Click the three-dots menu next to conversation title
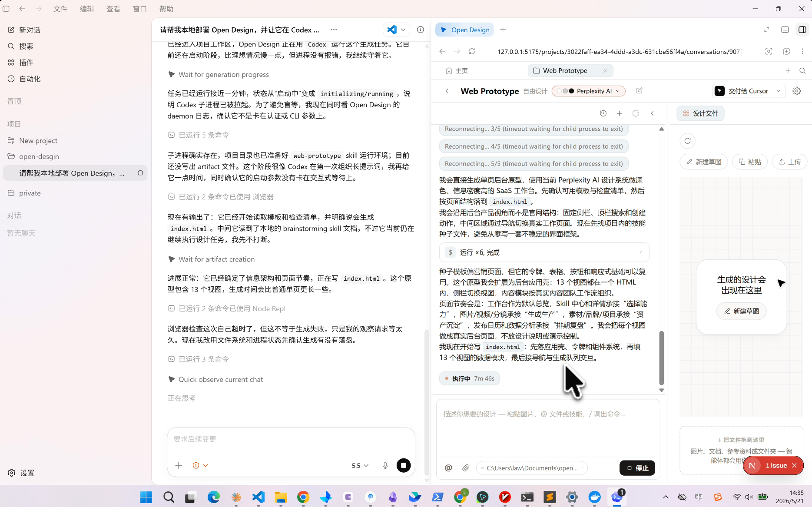Viewport: 812px width, 507px height. [334, 30]
